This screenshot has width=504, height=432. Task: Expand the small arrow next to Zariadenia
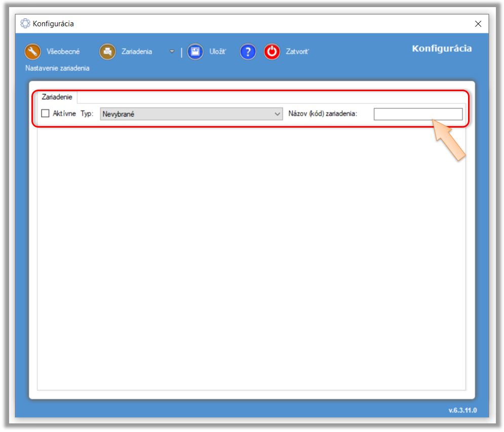click(172, 52)
